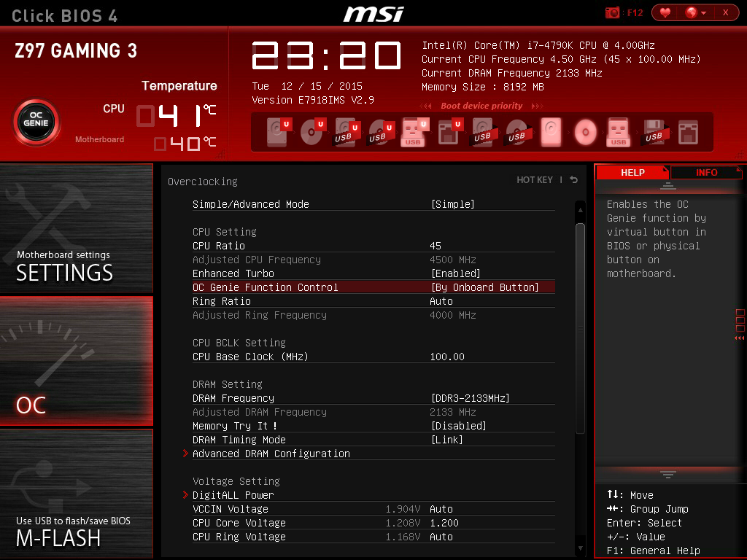Click the settings list scrollbar thumb
747x560 pixels.
pos(580,329)
